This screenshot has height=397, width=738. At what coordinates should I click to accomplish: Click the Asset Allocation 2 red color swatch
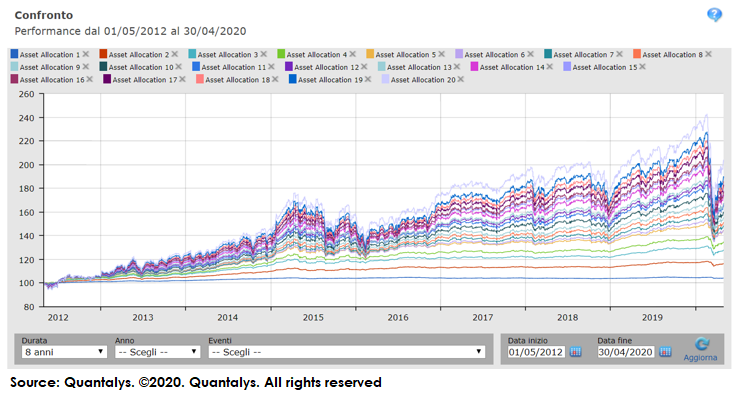tap(103, 54)
